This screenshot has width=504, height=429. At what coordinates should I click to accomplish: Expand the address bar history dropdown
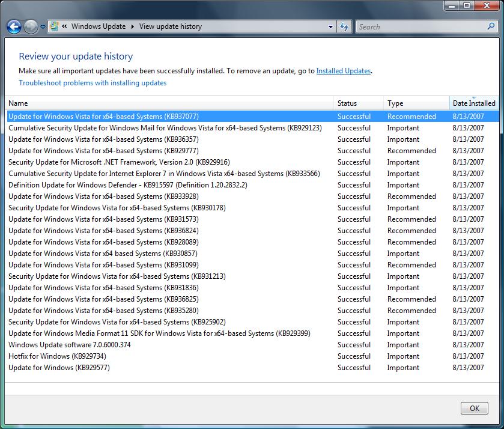tap(330, 26)
